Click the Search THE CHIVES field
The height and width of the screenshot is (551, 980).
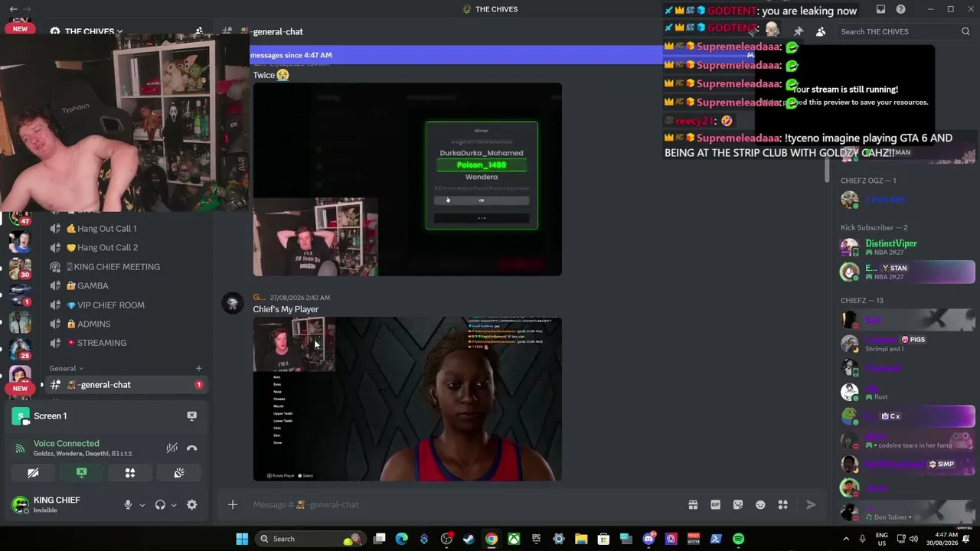click(903, 31)
